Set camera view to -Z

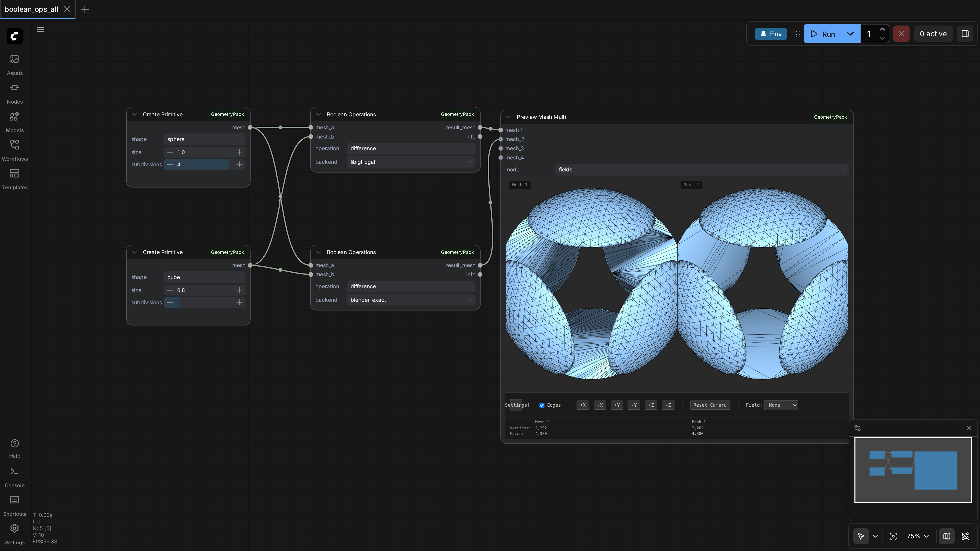click(668, 405)
